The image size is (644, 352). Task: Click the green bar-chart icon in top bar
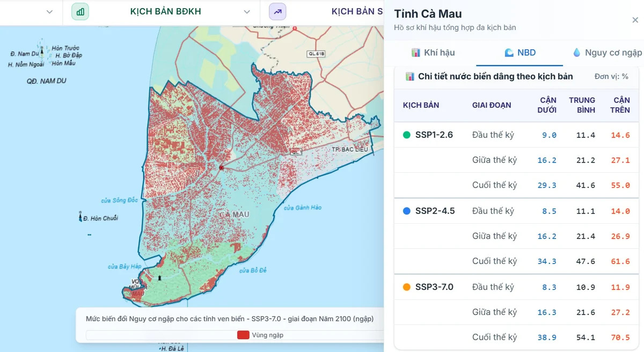tap(80, 11)
